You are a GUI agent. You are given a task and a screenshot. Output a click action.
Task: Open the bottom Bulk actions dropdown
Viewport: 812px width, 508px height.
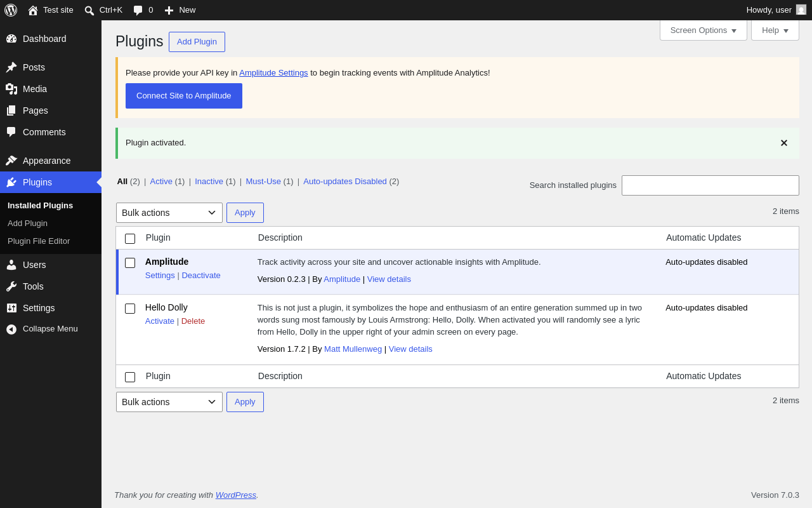(x=169, y=402)
